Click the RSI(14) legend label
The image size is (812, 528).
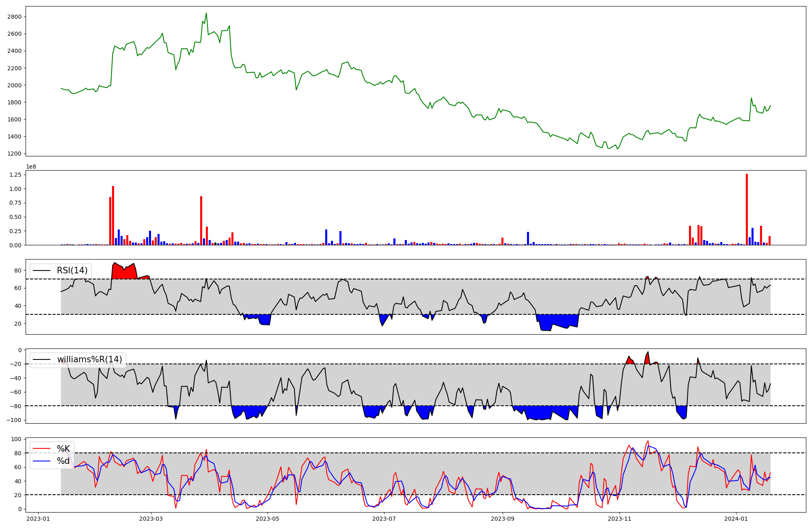(72, 270)
